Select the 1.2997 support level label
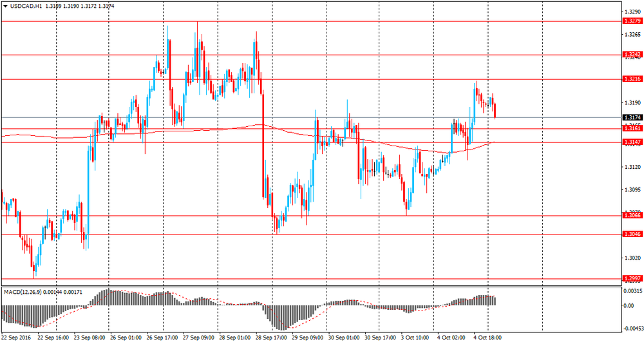The width and height of the screenshot is (644, 344). (x=632, y=279)
